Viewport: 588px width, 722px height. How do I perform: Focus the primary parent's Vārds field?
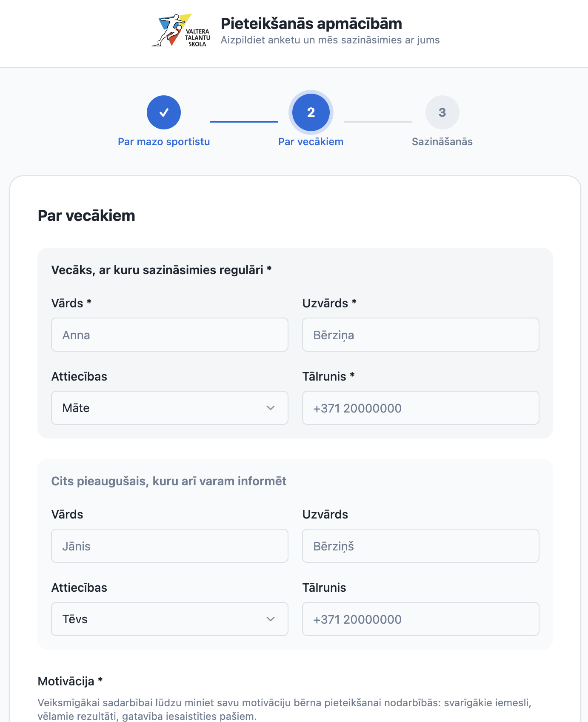pos(170,335)
